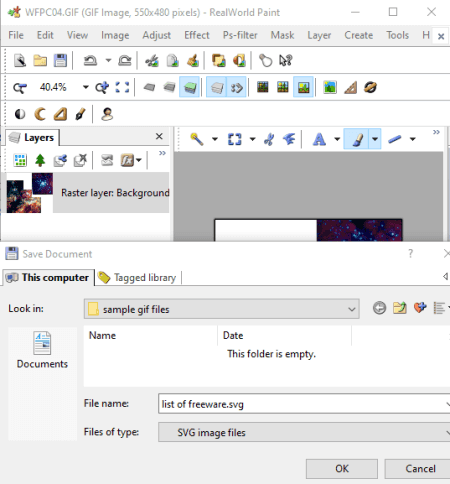The width and height of the screenshot is (450, 484).
Task: Open the Effect menu
Action: tap(197, 35)
